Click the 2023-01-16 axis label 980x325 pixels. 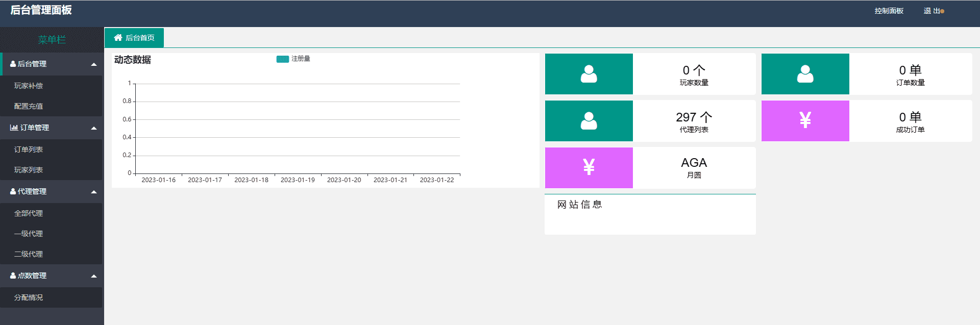click(x=158, y=180)
